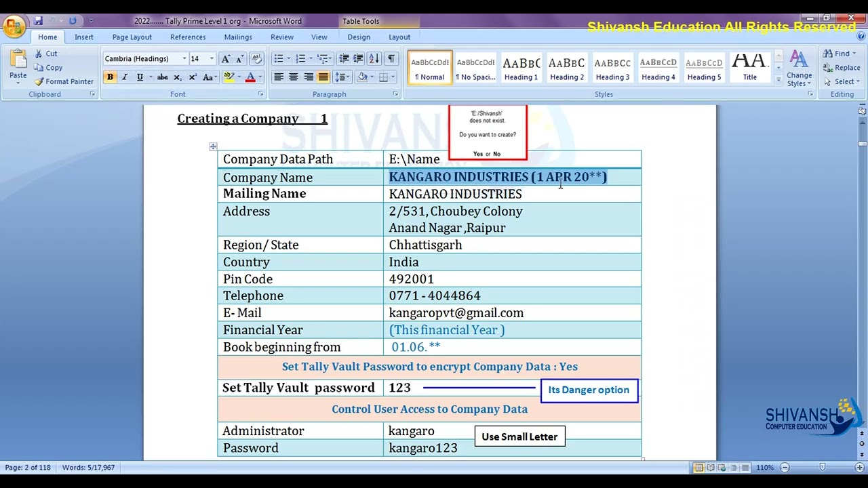Open Paragraph dialog launcher
The height and width of the screenshot is (488, 868).
click(x=395, y=94)
